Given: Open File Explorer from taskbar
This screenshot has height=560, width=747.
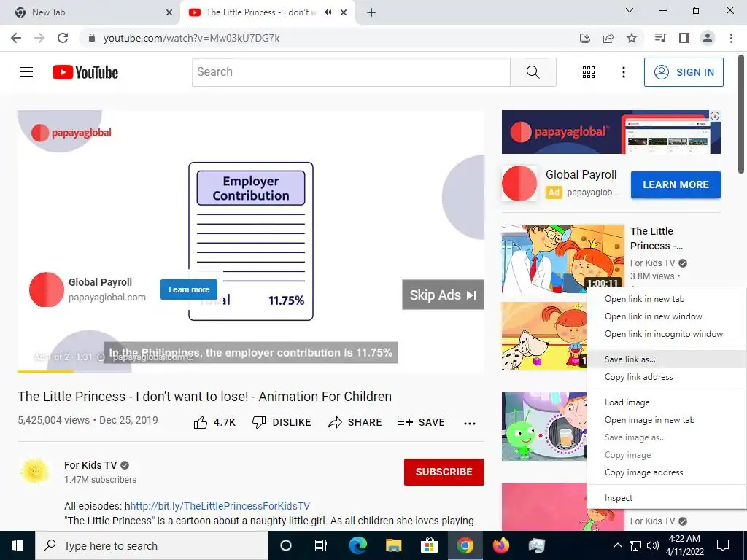Looking at the screenshot, I should point(393,545).
